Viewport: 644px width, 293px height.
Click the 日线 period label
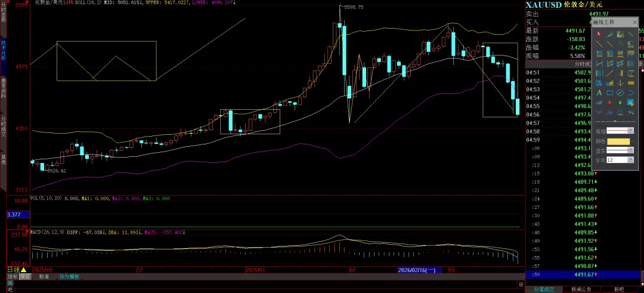[14, 270]
